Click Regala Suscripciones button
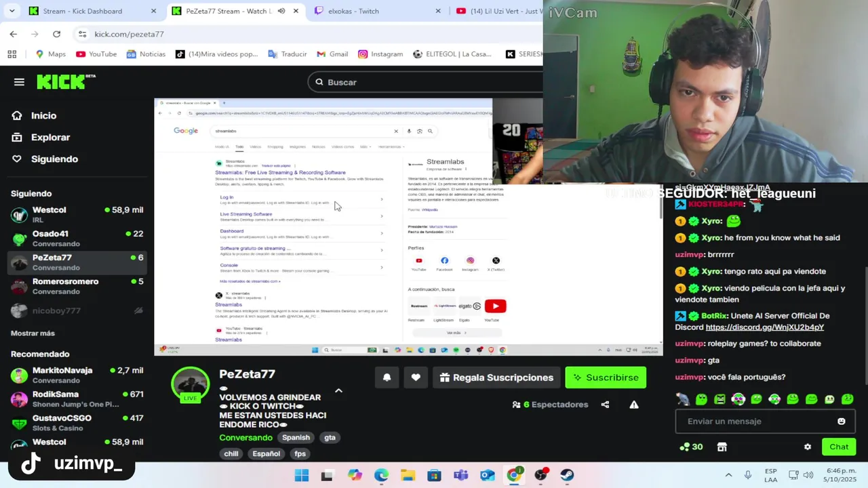The height and width of the screenshot is (488, 868). click(x=496, y=378)
